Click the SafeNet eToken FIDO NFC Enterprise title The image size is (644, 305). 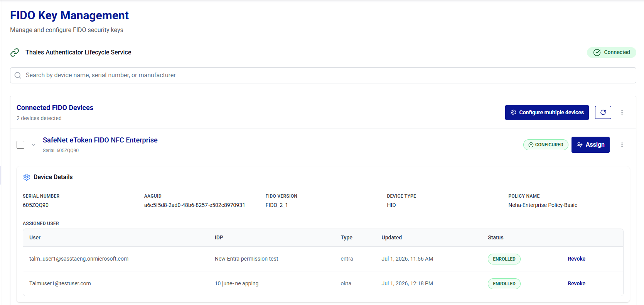point(100,140)
